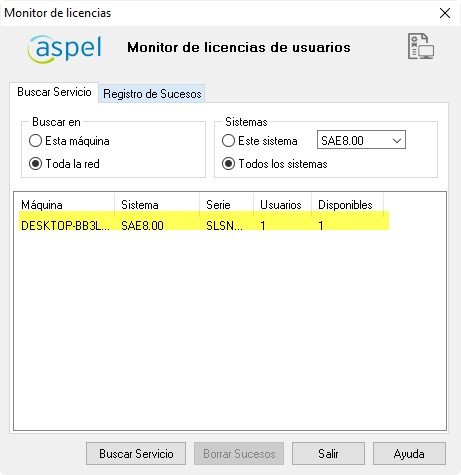The height and width of the screenshot is (475, 461).
Task: Open help with the Ayuda button
Action: pyautogui.click(x=409, y=454)
